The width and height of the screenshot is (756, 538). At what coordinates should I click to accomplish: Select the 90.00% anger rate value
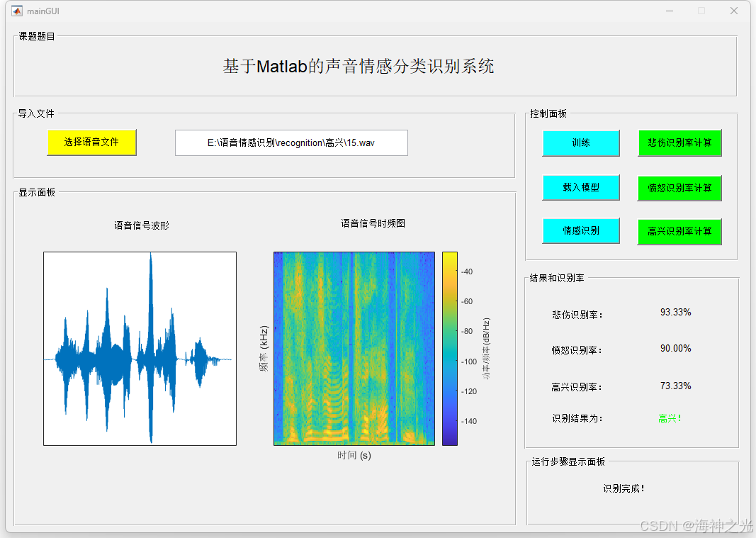click(x=675, y=348)
